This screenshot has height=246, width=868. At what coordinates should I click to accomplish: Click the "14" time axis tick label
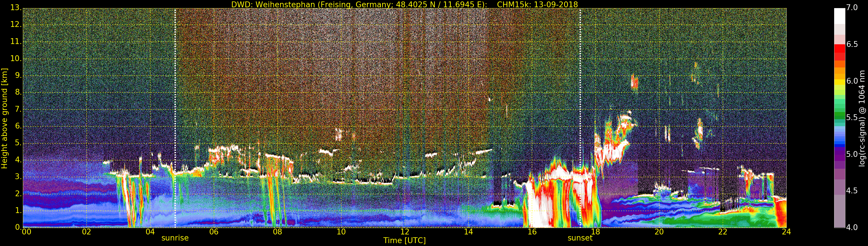pos(468,232)
